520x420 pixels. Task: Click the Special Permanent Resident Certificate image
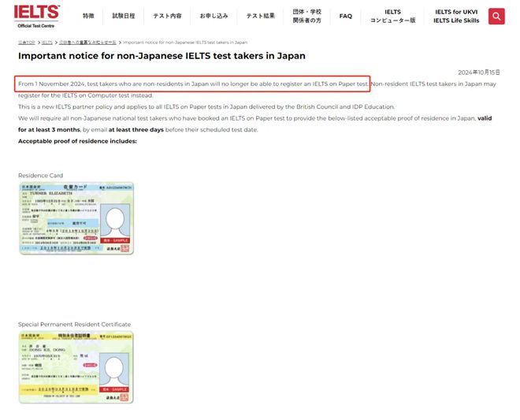pyautogui.click(x=76, y=367)
